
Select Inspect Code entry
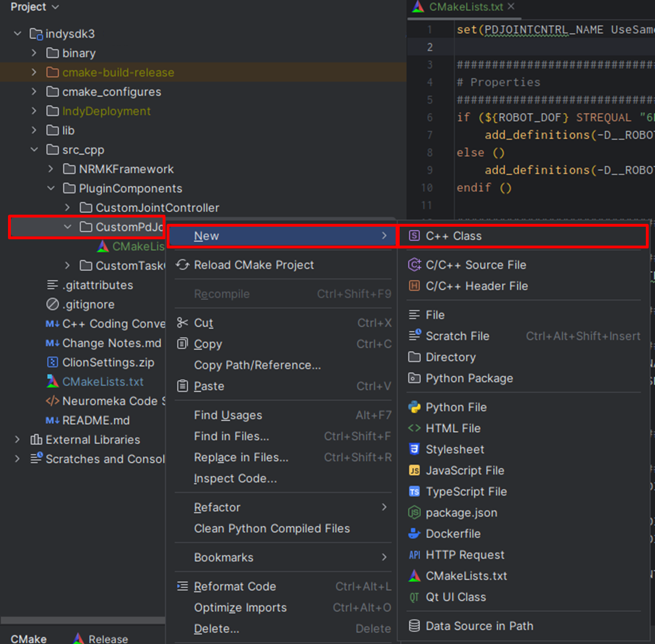pos(283,479)
